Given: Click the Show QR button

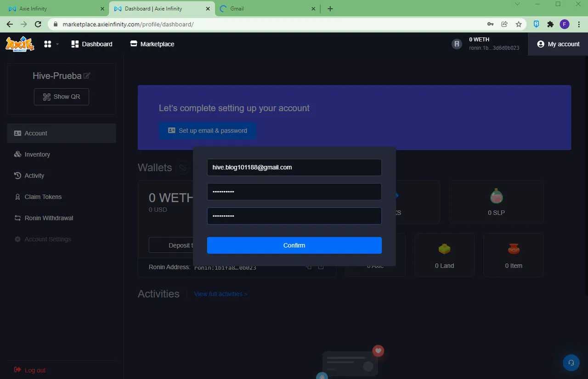Looking at the screenshot, I should click(x=62, y=96).
